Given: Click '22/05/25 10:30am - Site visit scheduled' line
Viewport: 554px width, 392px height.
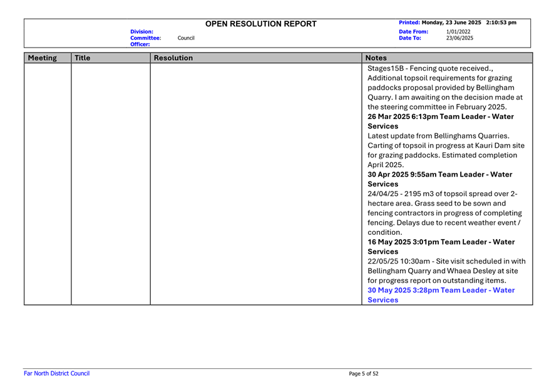Looking at the screenshot, I should [446, 261].
